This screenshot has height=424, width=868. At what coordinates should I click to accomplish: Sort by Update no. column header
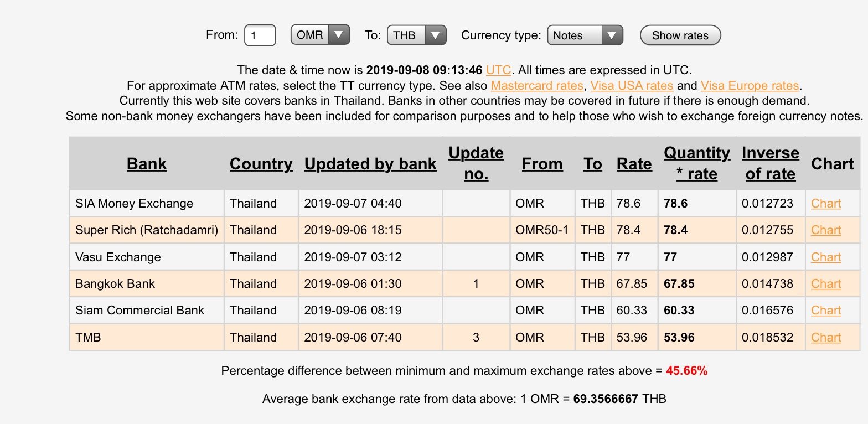point(476,163)
